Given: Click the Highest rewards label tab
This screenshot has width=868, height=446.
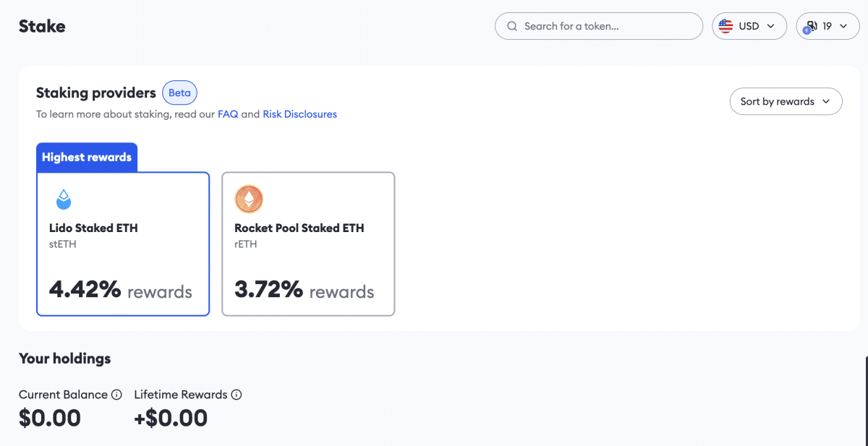Looking at the screenshot, I should [x=87, y=157].
